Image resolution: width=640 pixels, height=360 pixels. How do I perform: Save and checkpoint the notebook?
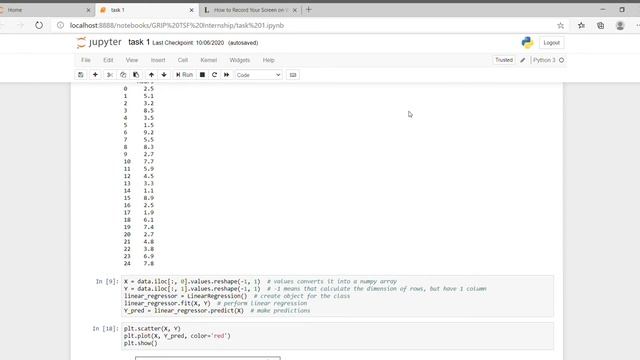pos(80,75)
